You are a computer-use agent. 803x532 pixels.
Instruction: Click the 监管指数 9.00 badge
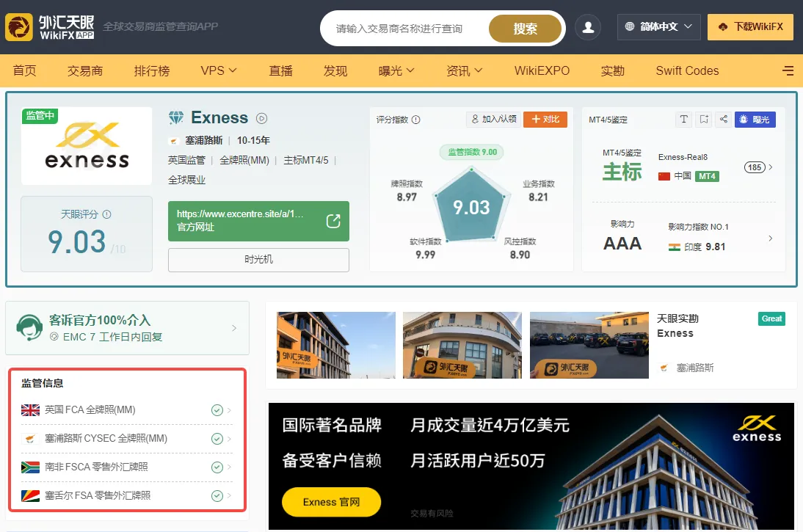pos(472,152)
